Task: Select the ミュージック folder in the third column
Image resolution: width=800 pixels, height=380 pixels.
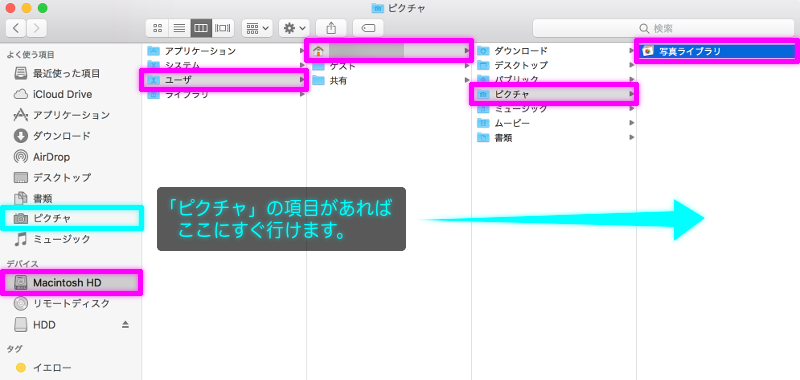Action: point(555,109)
